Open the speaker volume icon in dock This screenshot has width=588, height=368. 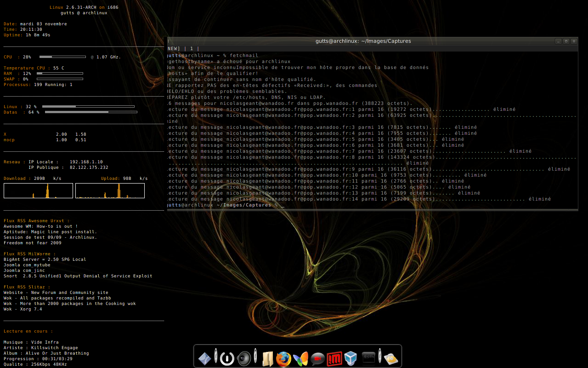244,358
